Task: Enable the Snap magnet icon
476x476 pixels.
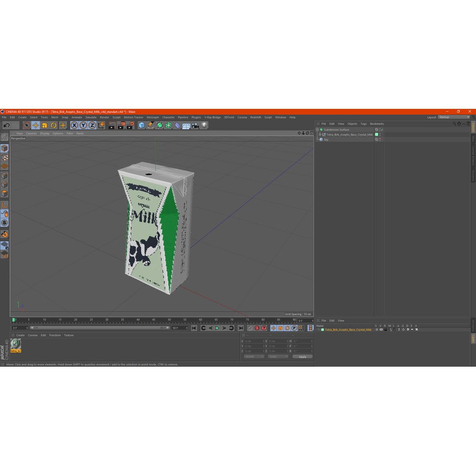Action: pos(4,234)
